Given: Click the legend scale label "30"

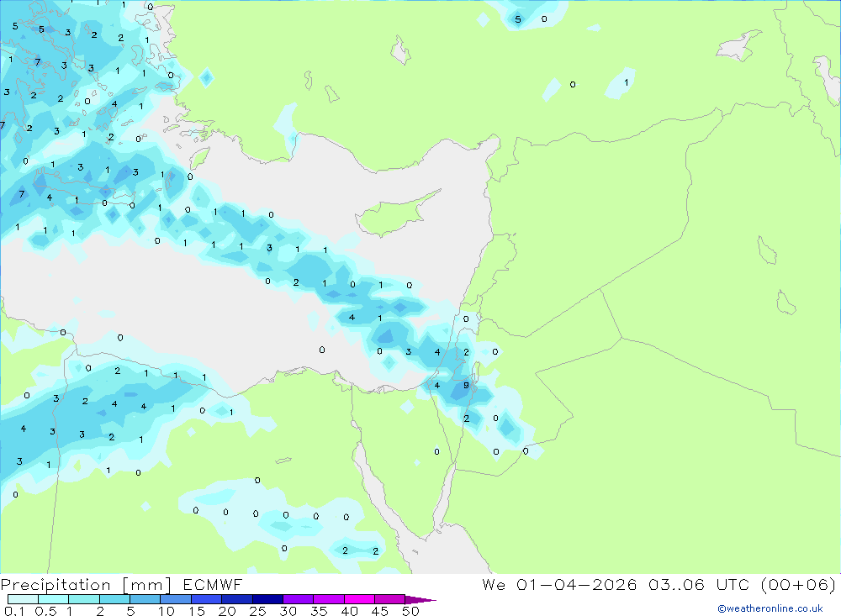Looking at the screenshot, I should click(288, 611).
